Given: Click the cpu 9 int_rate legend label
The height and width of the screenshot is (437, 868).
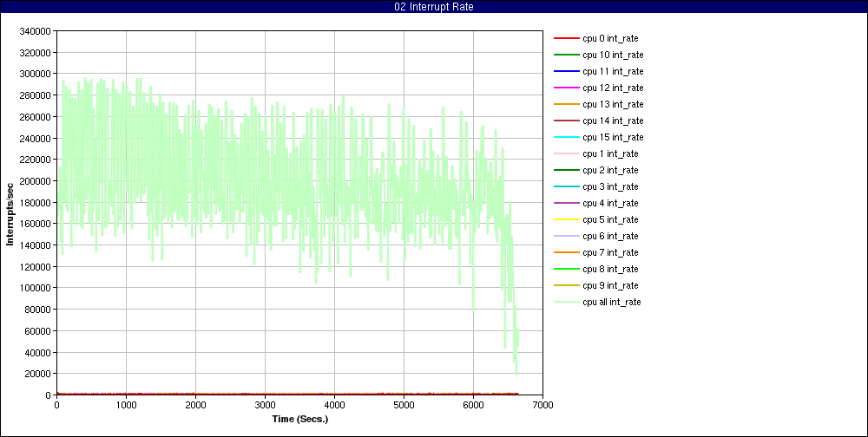Looking at the screenshot, I should click(610, 285).
